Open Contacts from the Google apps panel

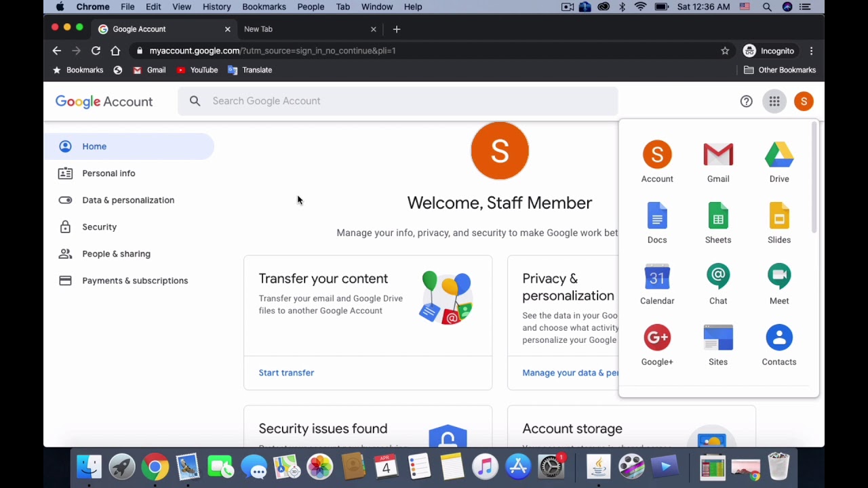(x=779, y=345)
